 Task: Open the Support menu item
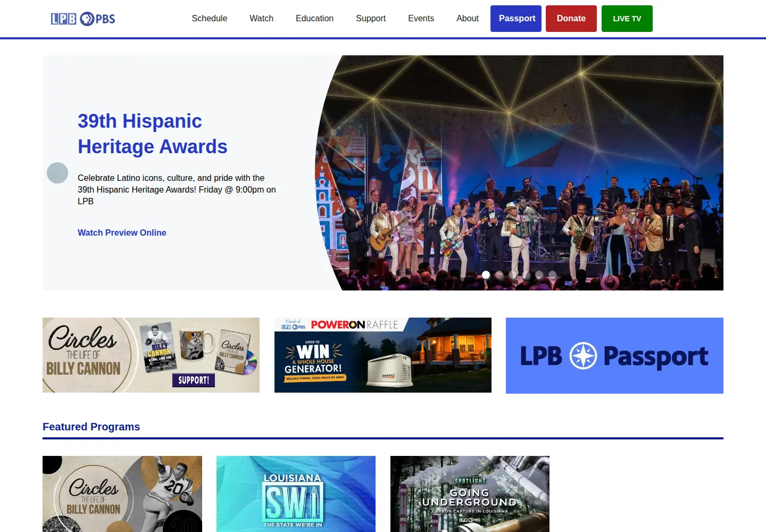point(371,19)
